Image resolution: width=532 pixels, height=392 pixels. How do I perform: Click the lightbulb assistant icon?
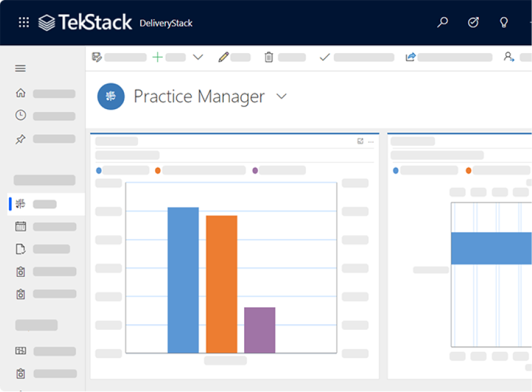504,23
